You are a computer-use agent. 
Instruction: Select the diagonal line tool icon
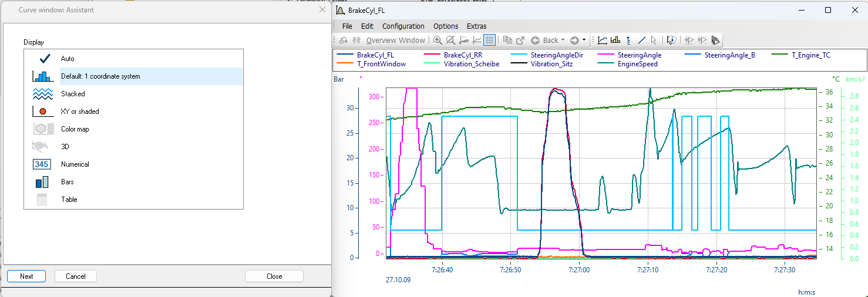point(641,41)
